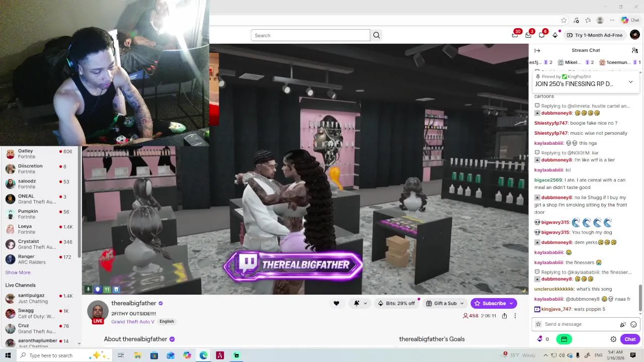Viewport: 644px width, 362px height.
Task: Click the Twitch search input field
Action: coord(310,35)
